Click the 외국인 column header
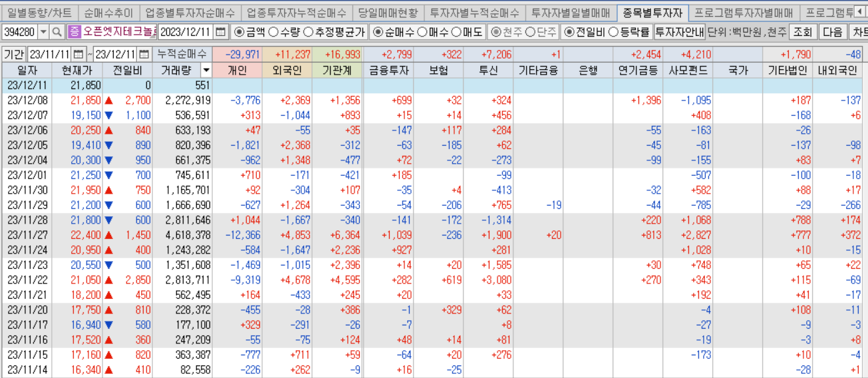 click(x=287, y=70)
